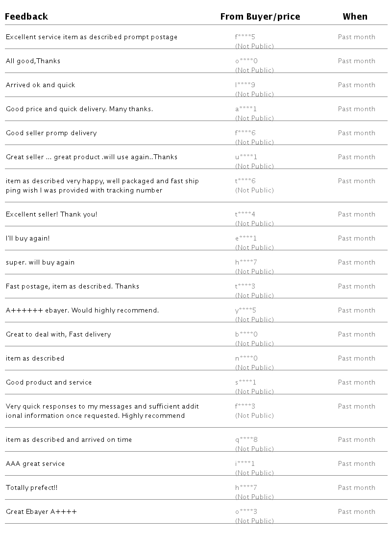Select the "All good,Thanks" feedback comment
Image resolution: width=392 pixels, height=533 pixels.
[33, 61]
